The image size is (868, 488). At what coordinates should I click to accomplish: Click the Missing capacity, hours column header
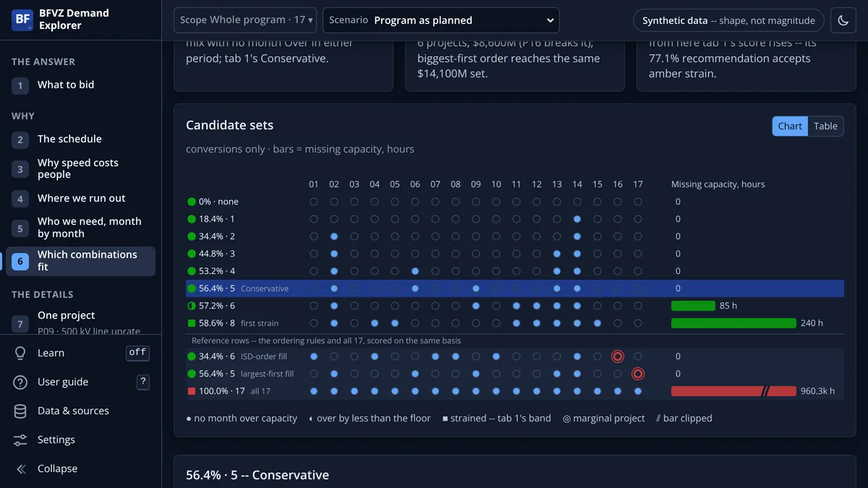(718, 184)
